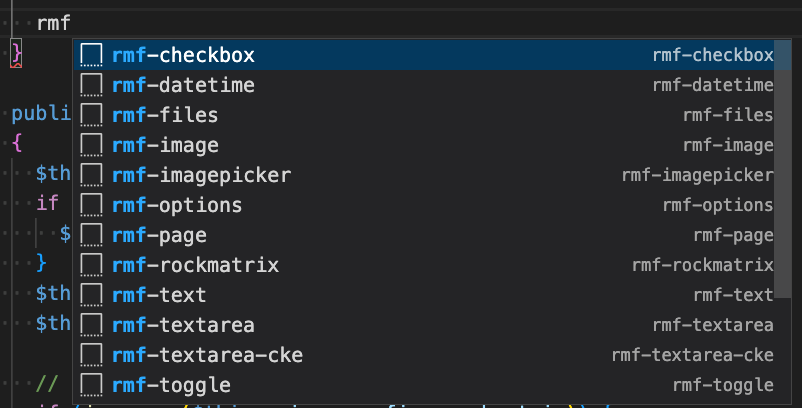Click the rmf-files description text on right
802x408 pixels.
[728, 115]
